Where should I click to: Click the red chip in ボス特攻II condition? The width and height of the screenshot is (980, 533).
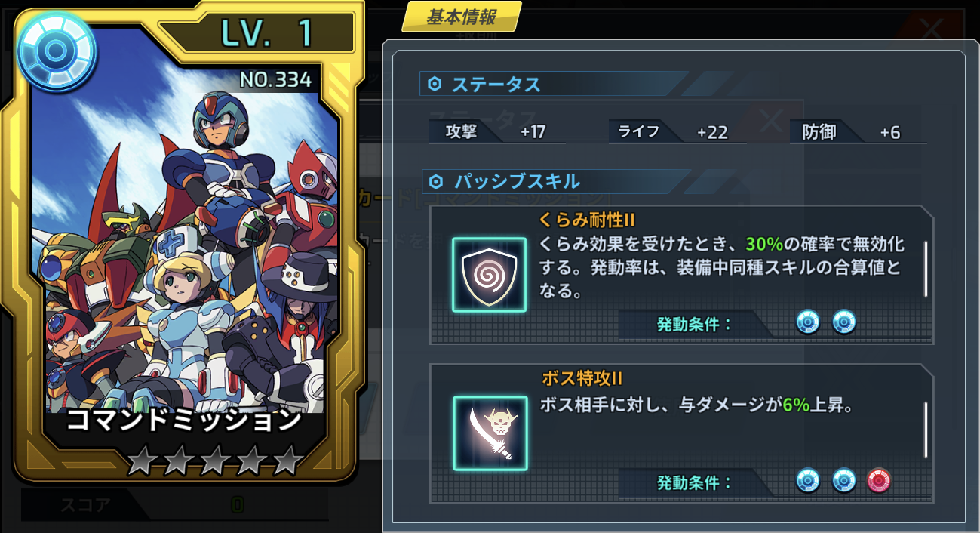(x=880, y=480)
